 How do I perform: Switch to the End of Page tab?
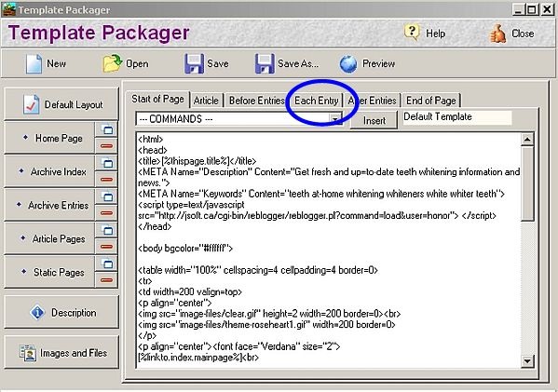click(431, 101)
